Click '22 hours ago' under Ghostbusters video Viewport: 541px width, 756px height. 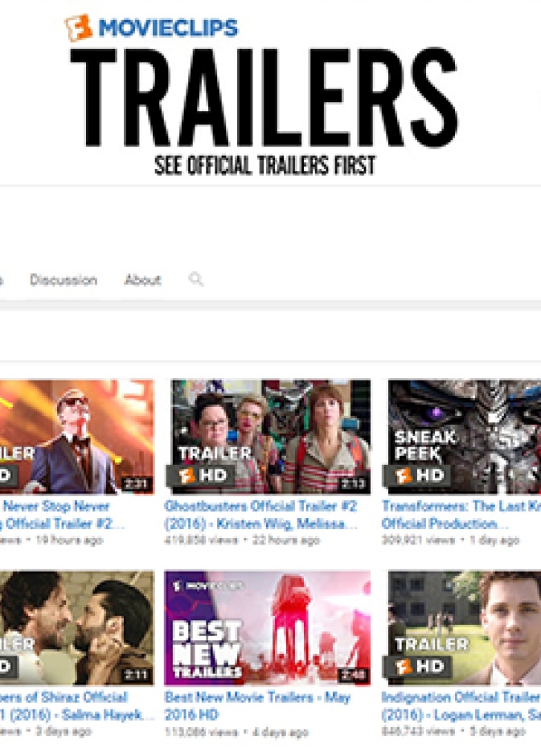[286, 540]
